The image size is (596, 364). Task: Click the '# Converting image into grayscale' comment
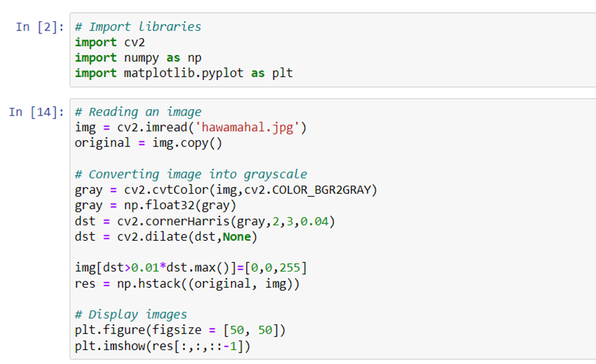[191, 174]
